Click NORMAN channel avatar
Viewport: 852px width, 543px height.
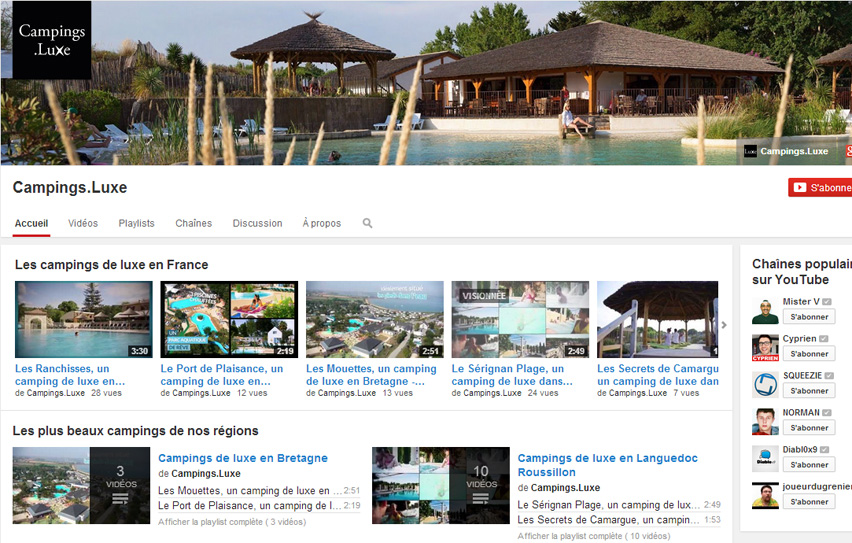click(765, 422)
